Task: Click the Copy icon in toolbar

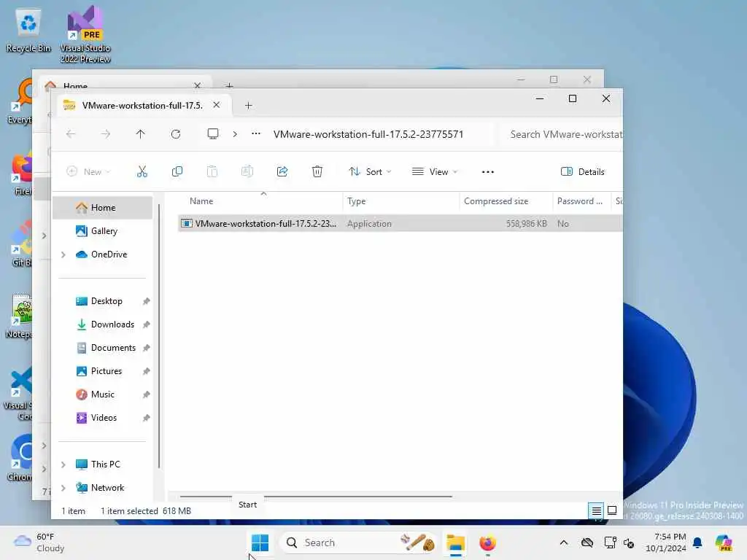Action: 177,171
